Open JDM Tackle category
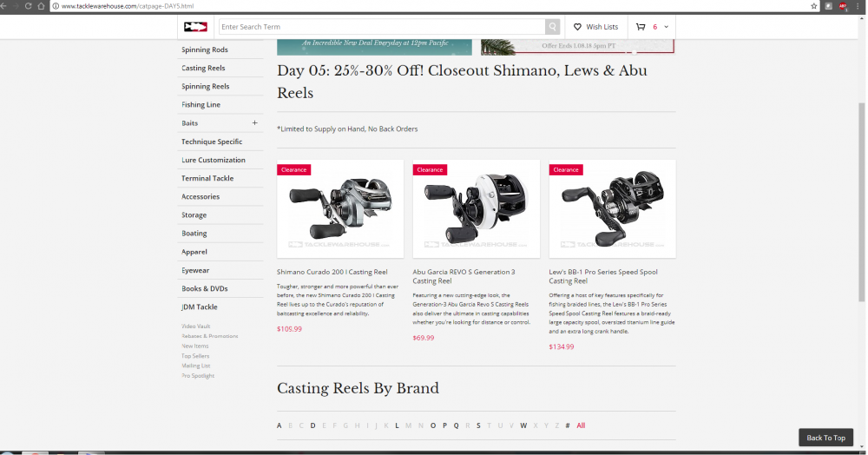This screenshot has width=868, height=455. [200, 307]
